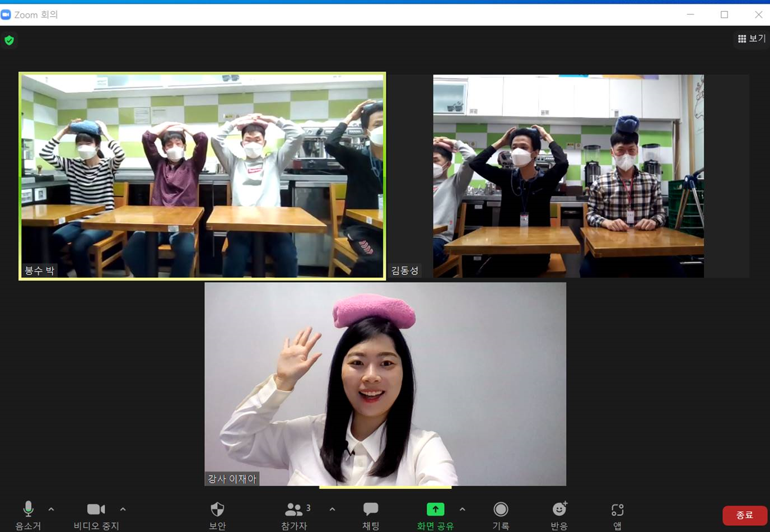This screenshot has width=770, height=532.
Task: End the meeting with the 종료 button
Action: click(x=744, y=515)
